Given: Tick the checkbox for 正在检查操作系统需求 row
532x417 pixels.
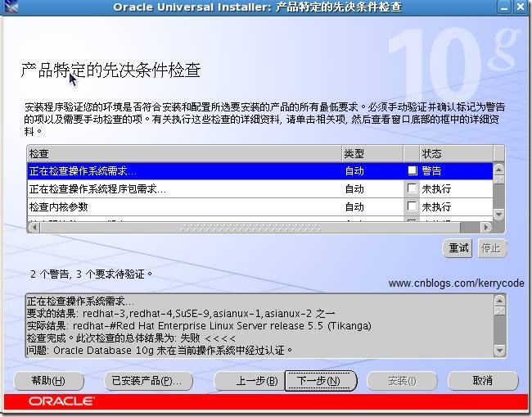Looking at the screenshot, I should pyautogui.click(x=413, y=170).
